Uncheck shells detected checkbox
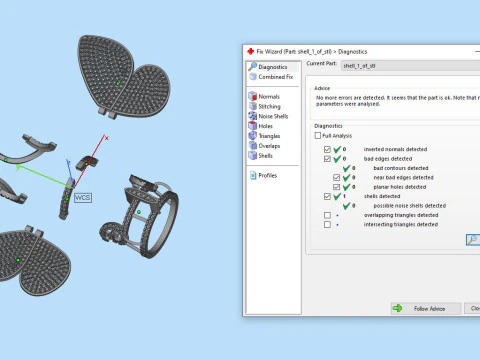 (327, 196)
